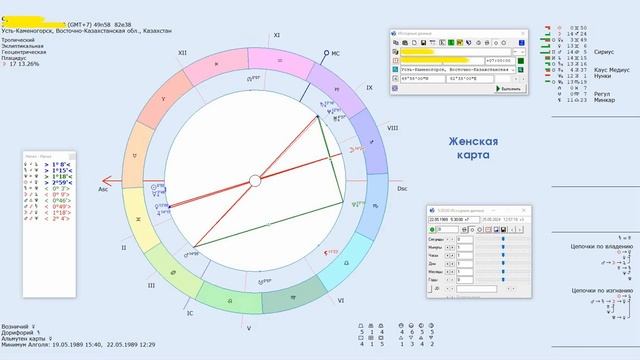Click the crosshair circle icon in time dialog
This screenshot has width=640, height=360.
464,230
